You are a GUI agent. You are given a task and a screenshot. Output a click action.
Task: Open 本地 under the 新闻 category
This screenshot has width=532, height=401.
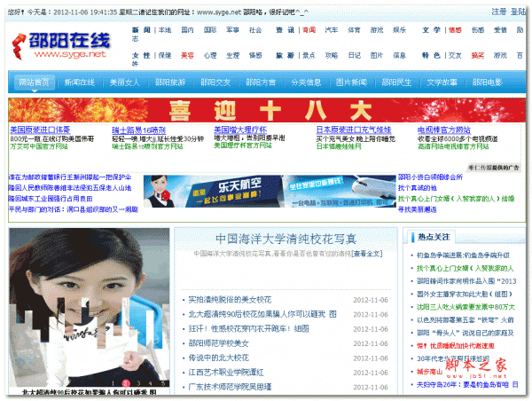(165, 30)
